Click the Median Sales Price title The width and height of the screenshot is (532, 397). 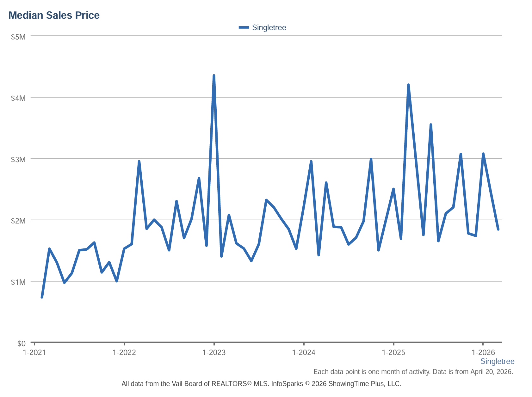click(54, 15)
